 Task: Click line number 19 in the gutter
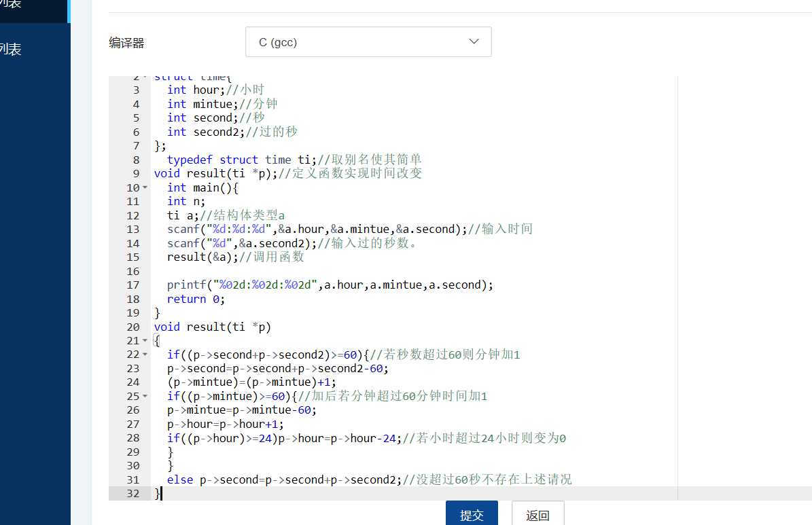tap(133, 312)
